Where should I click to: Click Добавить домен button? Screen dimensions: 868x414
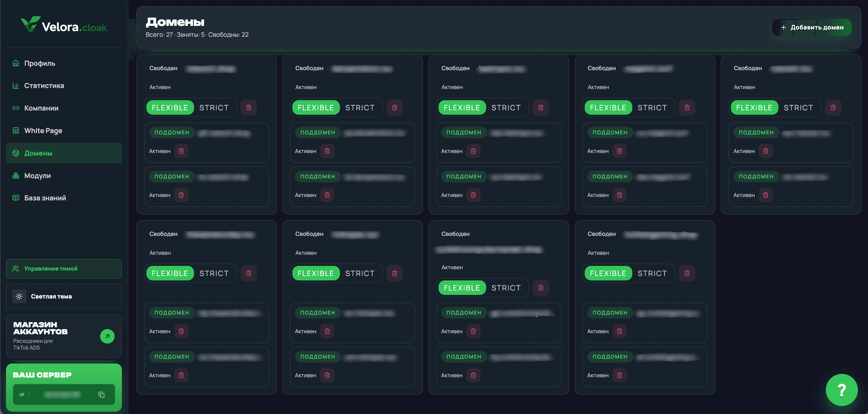812,27
